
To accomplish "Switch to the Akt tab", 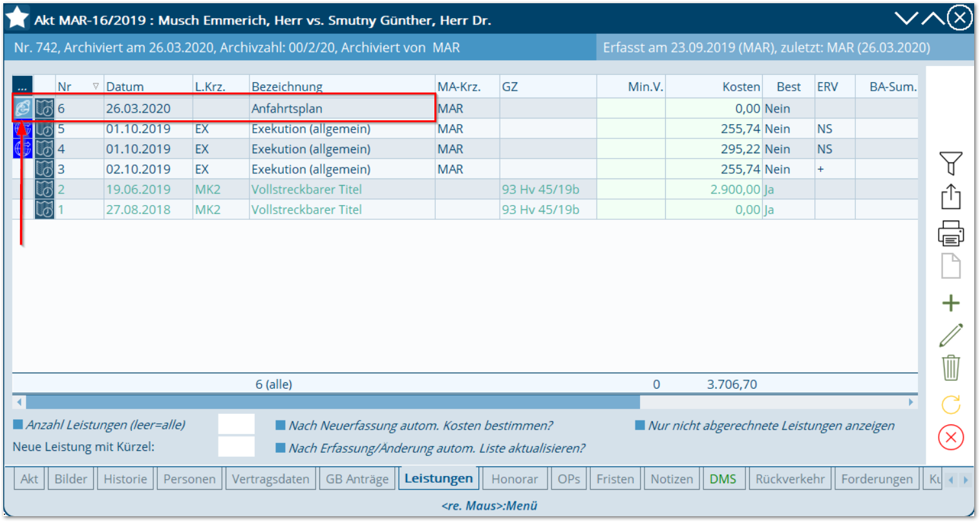I will 29,479.
